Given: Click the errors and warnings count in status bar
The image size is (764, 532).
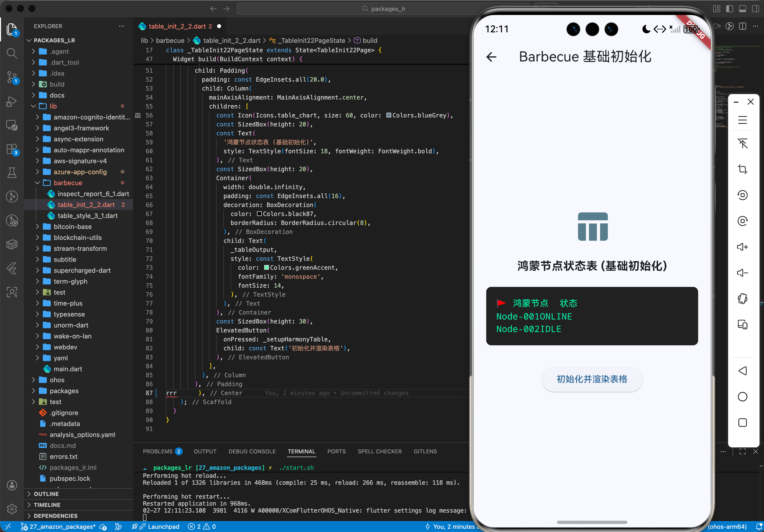Looking at the screenshot, I should click(202, 526).
